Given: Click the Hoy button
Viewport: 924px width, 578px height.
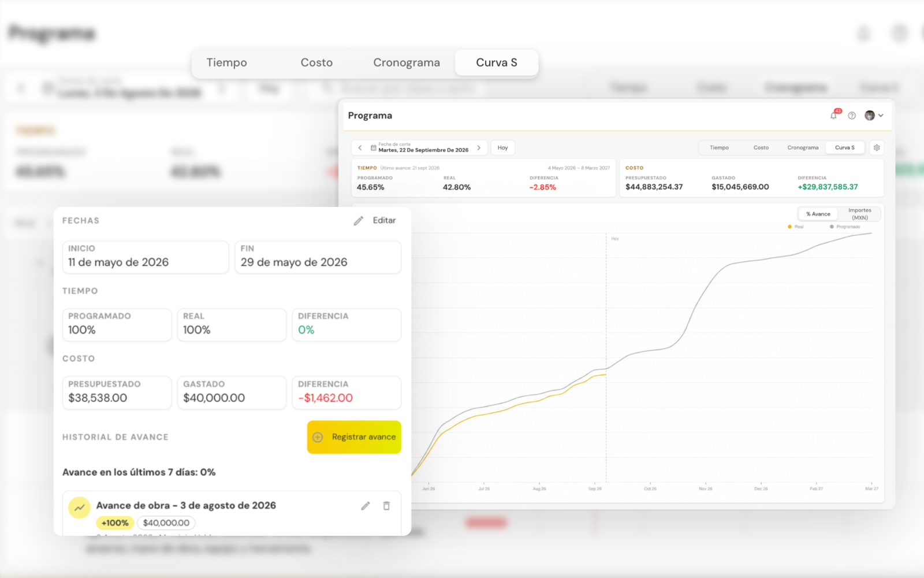Looking at the screenshot, I should (503, 148).
